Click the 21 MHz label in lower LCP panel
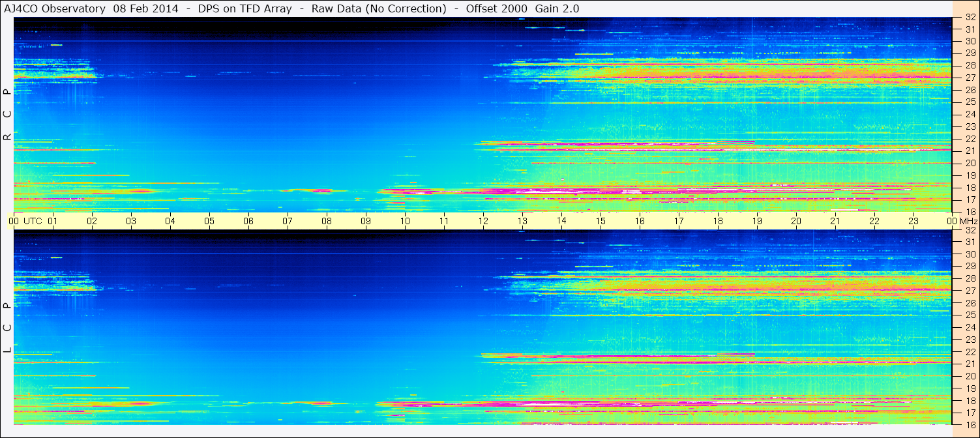Image resolution: width=980 pixels, height=438 pixels. click(970, 364)
